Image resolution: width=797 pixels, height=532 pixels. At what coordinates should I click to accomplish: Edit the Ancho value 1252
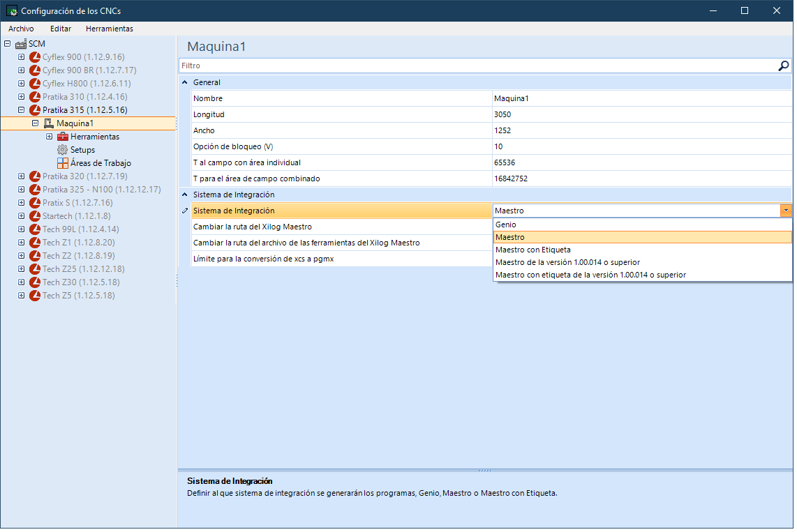[x=641, y=131]
